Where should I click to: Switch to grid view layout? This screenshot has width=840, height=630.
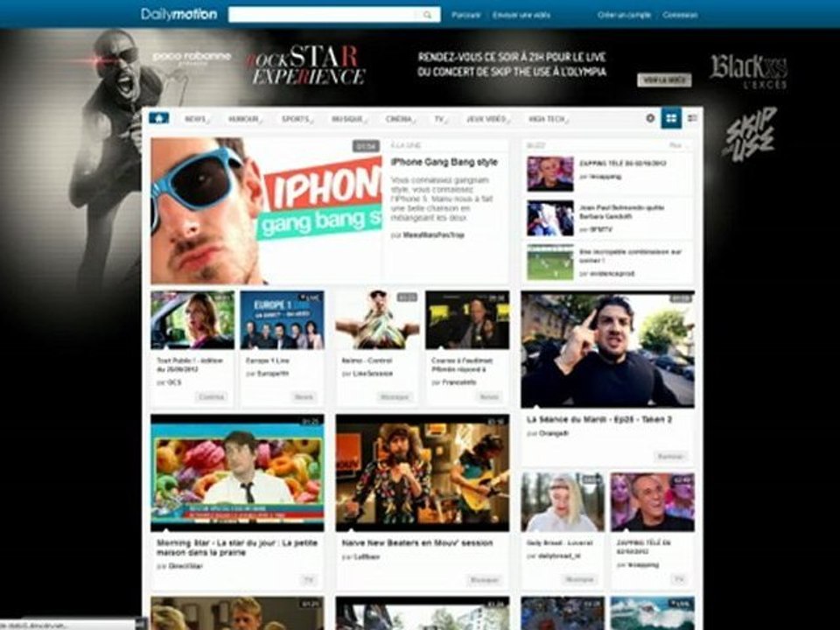pos(671,118)
